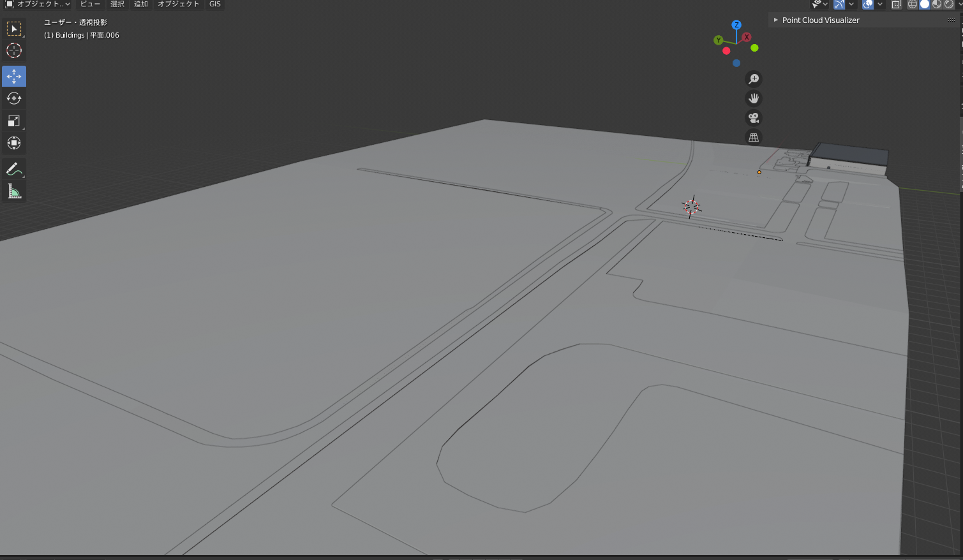Switch to wireframe viewport shading
The image size is (963, 560).
coord(913,4)
